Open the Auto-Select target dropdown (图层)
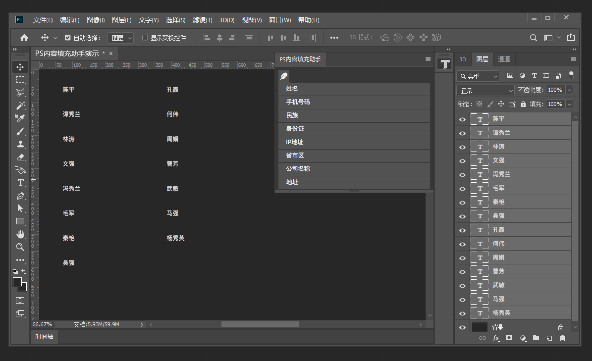The height and width of the screenshot is (361, 592). coord(121,38)
